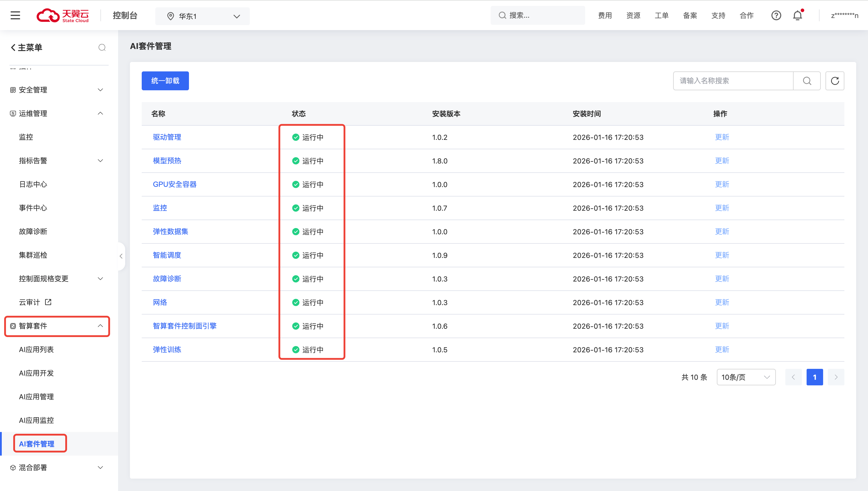Image resolution: width=868 pixels, height=491 pixels.
Task: Click the State Cloud logo
Action: [x=63, y=16]
